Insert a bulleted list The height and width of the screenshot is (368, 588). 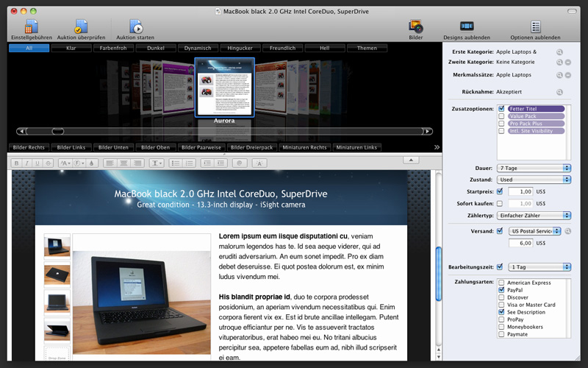click(176, 163)
